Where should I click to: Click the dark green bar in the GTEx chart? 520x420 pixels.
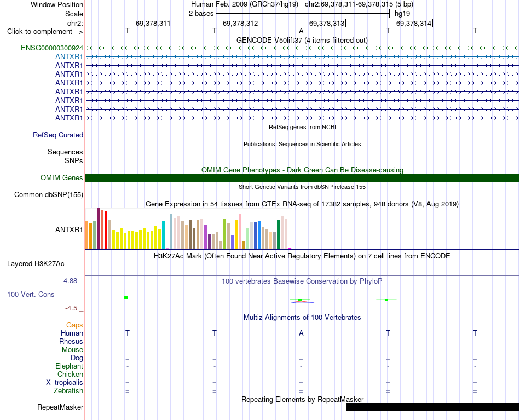(x=278, y=234)
